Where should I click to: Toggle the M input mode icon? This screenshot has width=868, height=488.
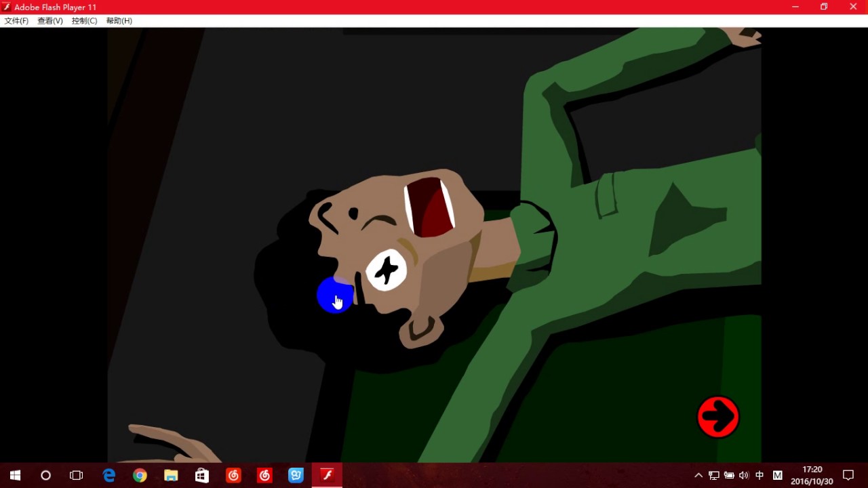pyautogui.click(x=778, y=475)
